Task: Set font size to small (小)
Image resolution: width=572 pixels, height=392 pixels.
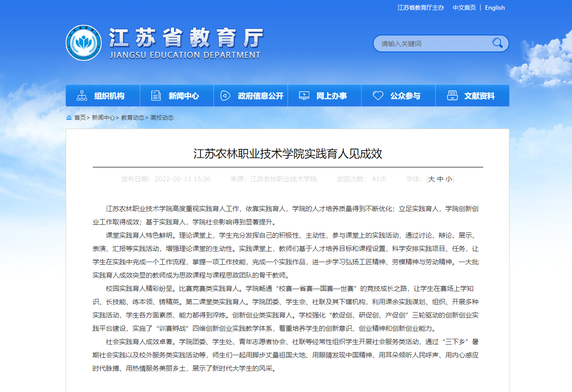Action: (449, 179)
